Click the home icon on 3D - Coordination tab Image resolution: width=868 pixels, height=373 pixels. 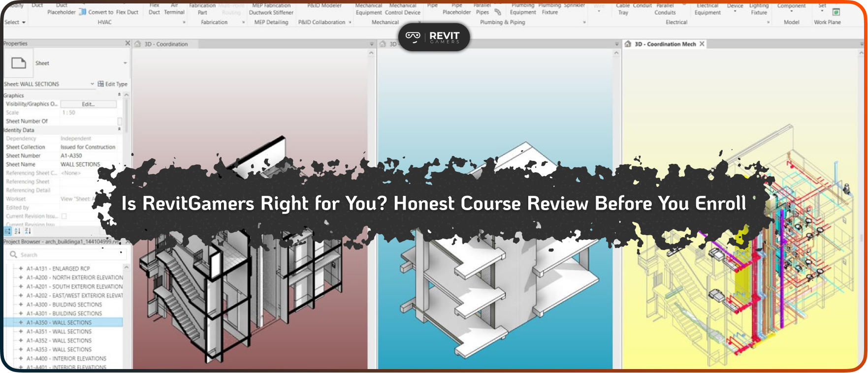(138, 44)
